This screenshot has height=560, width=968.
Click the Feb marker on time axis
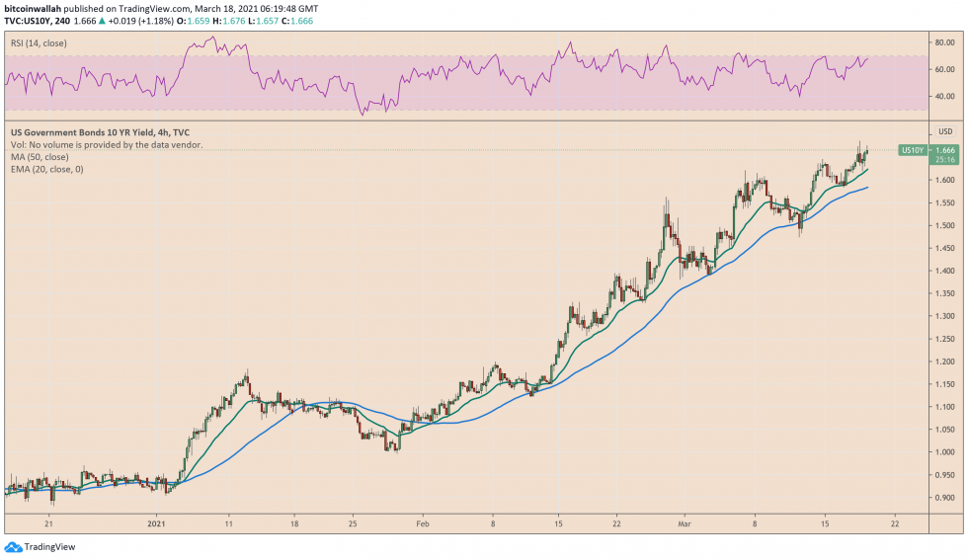[423, 523]
